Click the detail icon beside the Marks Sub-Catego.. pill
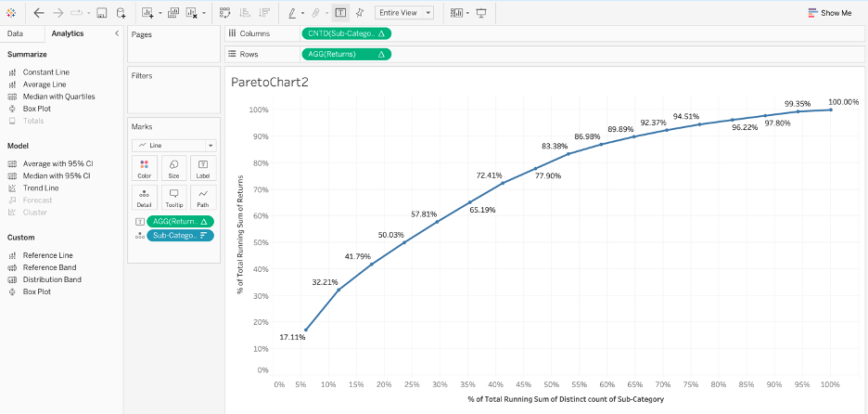Screen dimensions: 868x414 (x=140, y=236)
